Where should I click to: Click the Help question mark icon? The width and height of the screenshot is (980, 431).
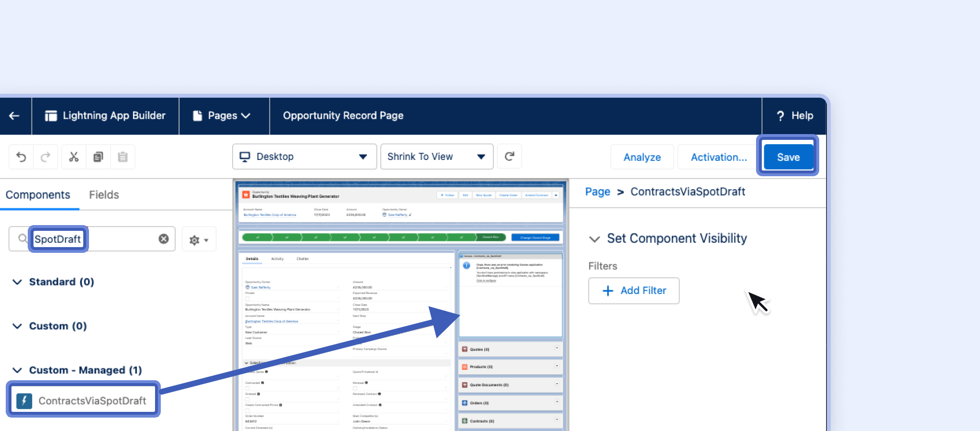(780, 116)
